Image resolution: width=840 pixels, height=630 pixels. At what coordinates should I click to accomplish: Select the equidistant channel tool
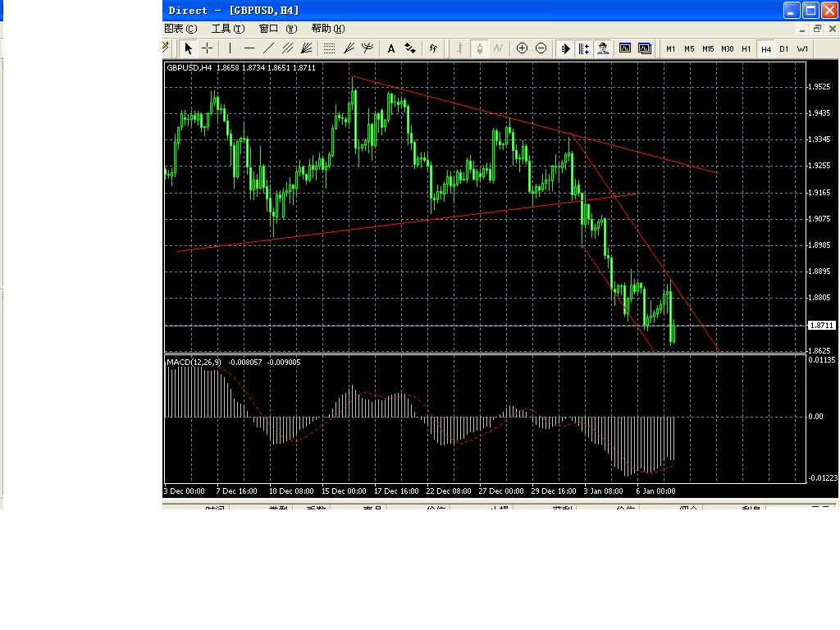(x=288, y=48)
